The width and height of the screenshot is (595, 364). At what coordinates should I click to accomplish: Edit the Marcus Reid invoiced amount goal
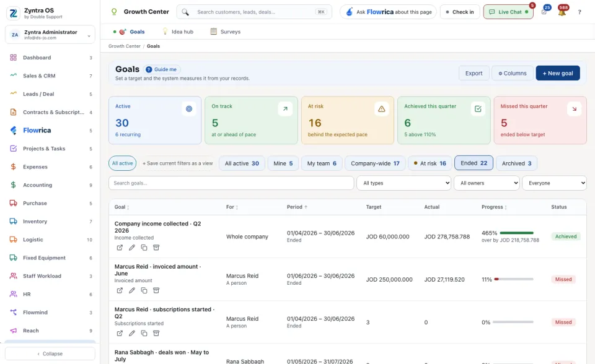pyautogui.click(x=131, y=290)
